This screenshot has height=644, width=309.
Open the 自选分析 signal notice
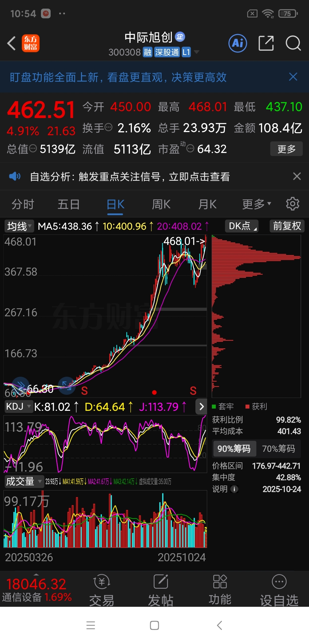tap(130, 176)
